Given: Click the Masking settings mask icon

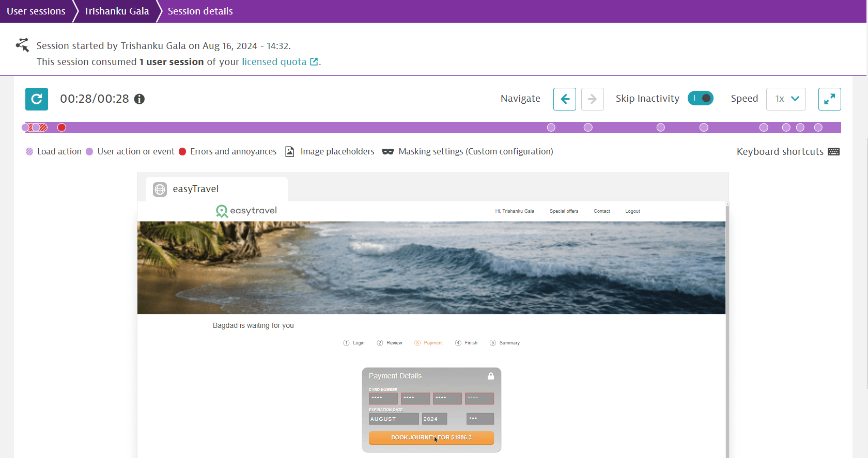Looking at the screenshot, I should [388, 152].
